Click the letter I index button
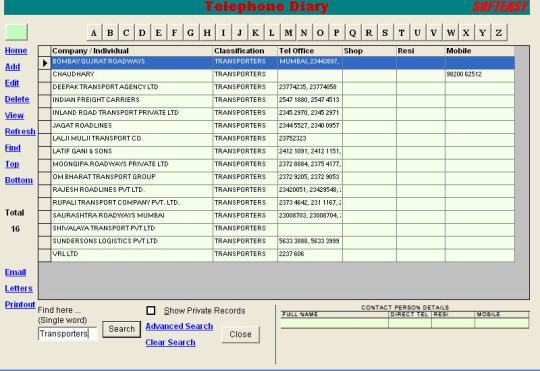The height and width of the screenshot is (371, 540). tap(223, 33)
